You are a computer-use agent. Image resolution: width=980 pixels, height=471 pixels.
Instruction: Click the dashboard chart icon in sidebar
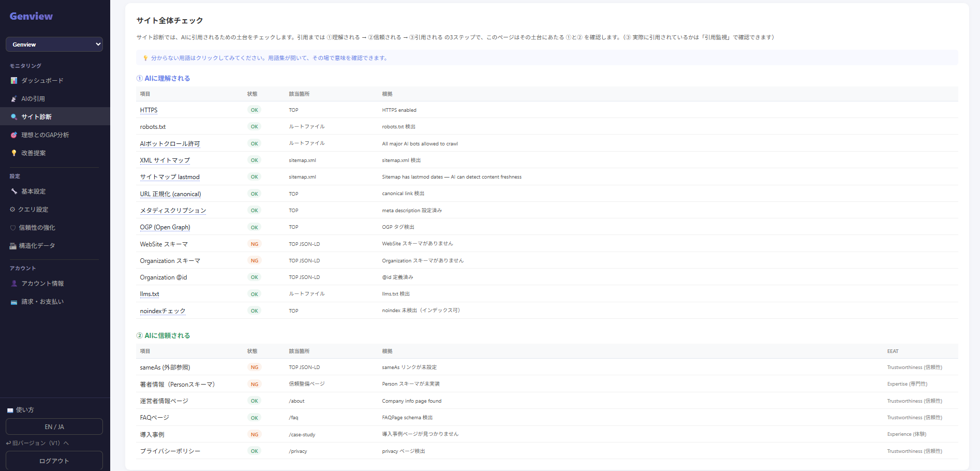point(14,81)
